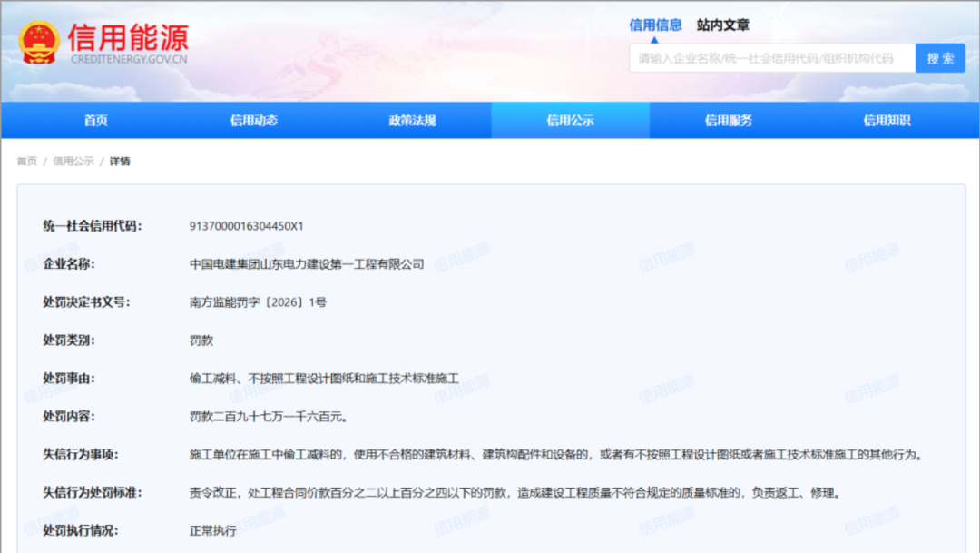
Task: Click the 处罚执行情况 field label
Action: click(x=81, y=530)
